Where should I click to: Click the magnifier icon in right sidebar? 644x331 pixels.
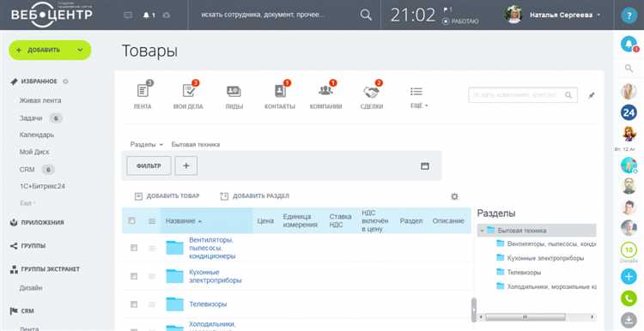[629, 68]
